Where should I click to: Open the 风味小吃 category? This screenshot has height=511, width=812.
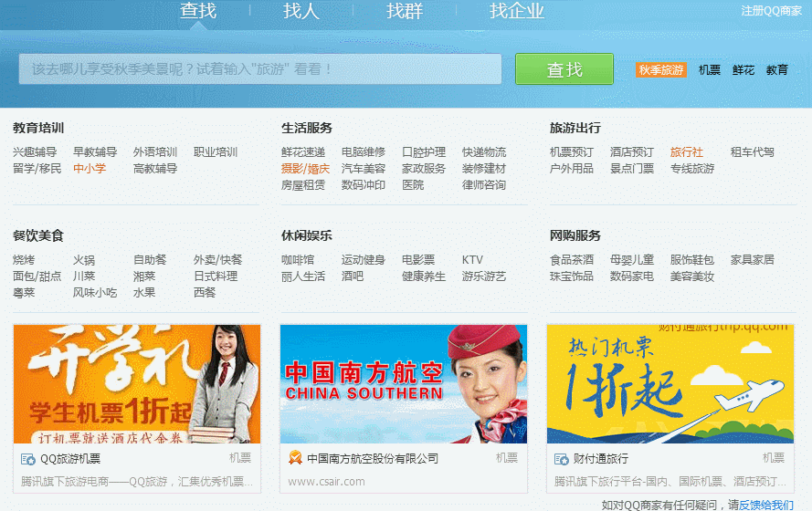(95, 293)
